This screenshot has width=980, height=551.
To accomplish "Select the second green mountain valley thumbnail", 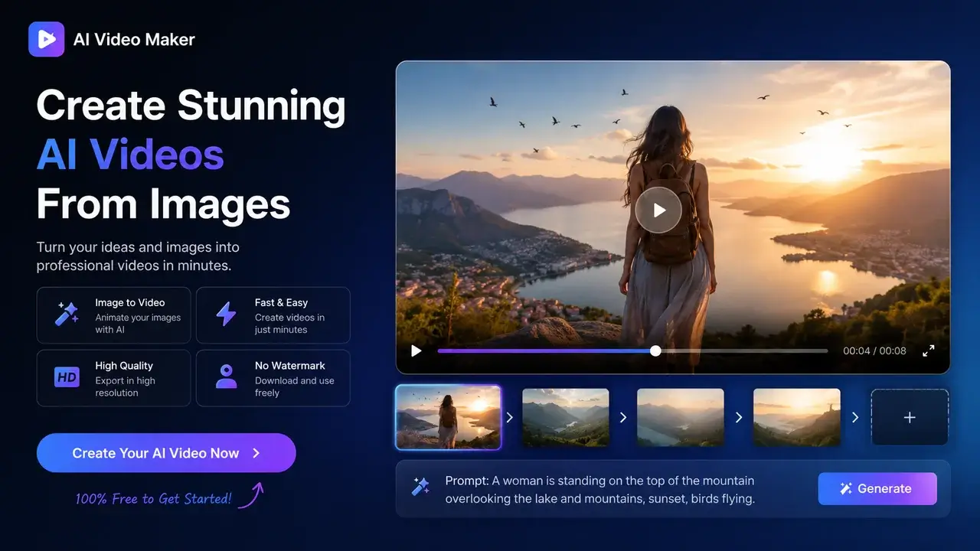I will tap(566, 417).
